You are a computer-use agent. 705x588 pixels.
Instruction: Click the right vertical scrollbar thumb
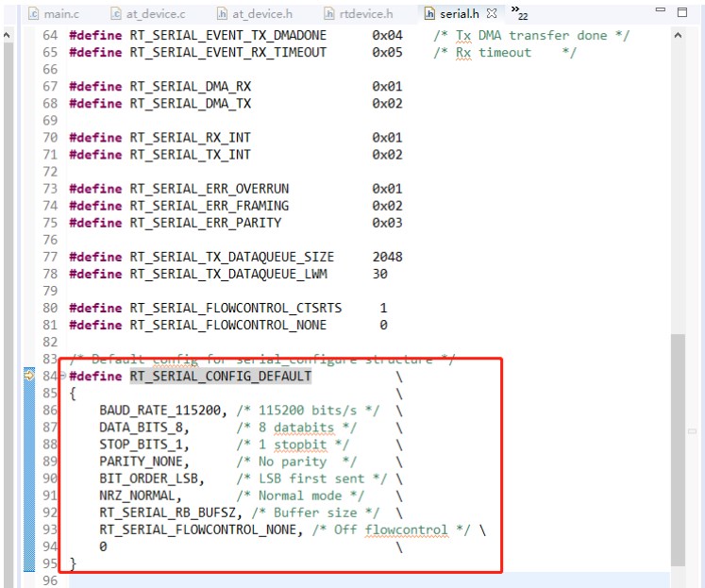(678, 450)
